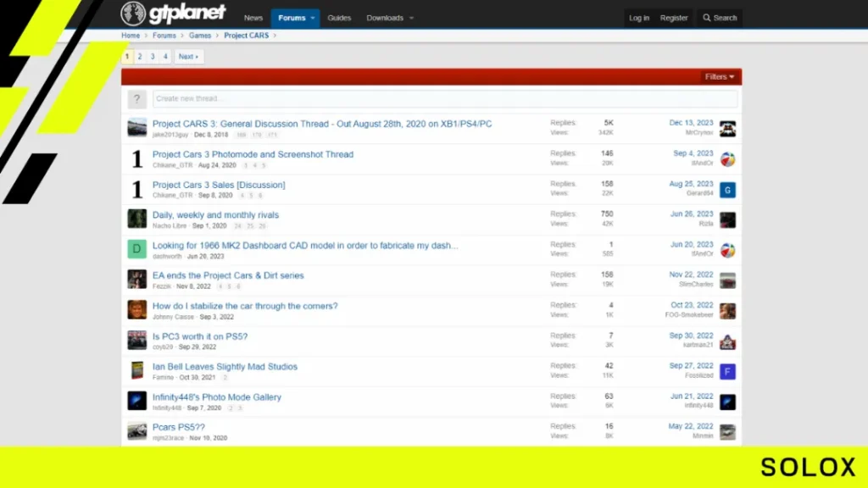This screenshot has width=868, height=488.
Task: Open the Guides tab
Action: (x=339, y=19)
